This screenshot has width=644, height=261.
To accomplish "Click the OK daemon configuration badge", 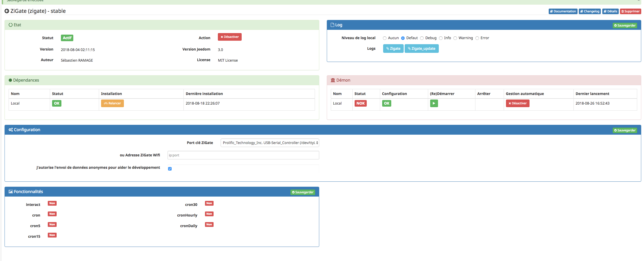I will [386, 103].
